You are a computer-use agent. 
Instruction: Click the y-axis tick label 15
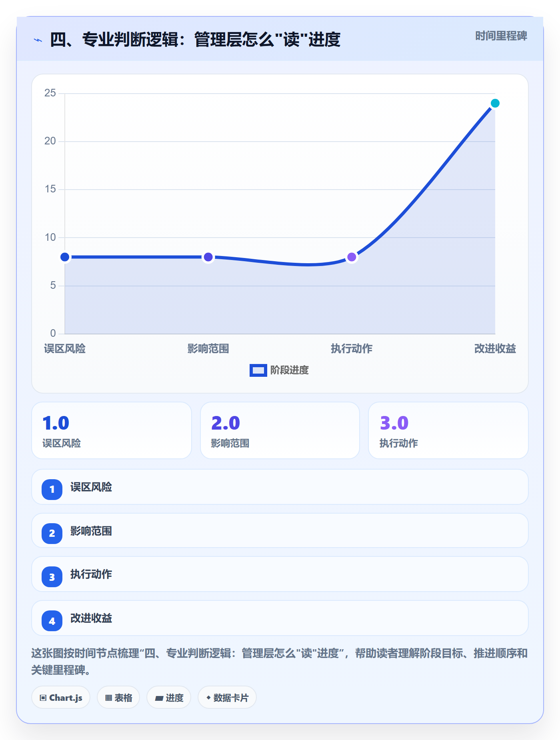(x=50, y=189)
